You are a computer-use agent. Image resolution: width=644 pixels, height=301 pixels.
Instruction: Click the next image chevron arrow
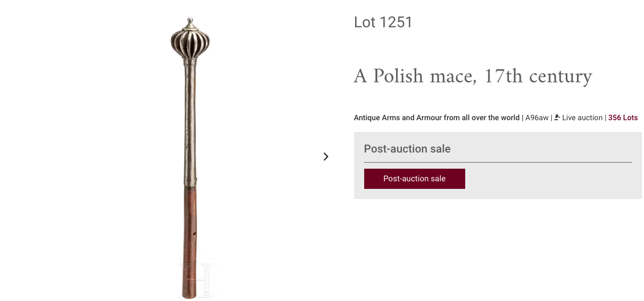tap(326, 157)
